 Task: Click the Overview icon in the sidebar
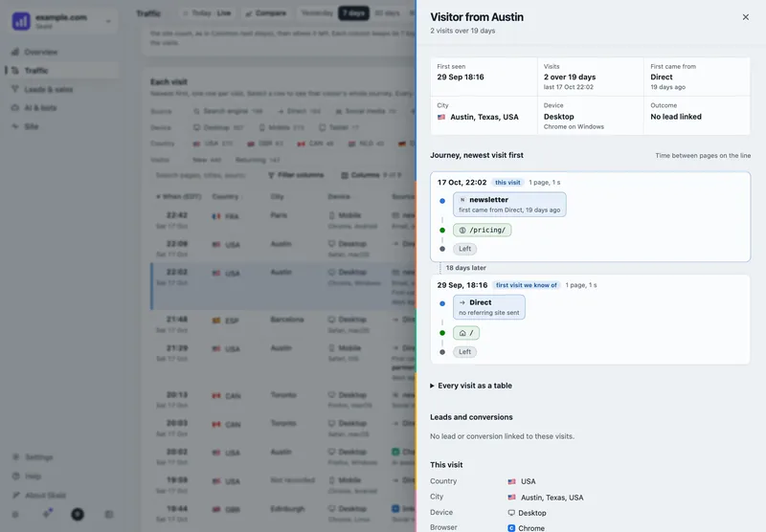tap(15, 52)
